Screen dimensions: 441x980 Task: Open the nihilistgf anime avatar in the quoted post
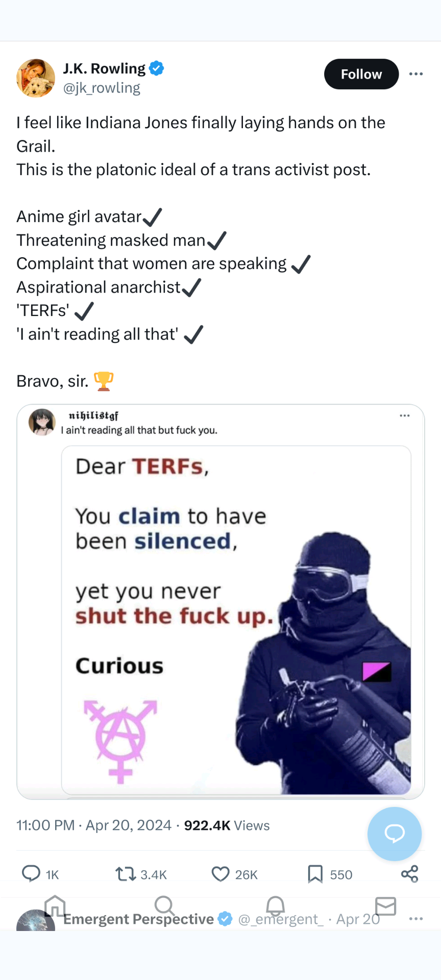(x=42, y=422)
